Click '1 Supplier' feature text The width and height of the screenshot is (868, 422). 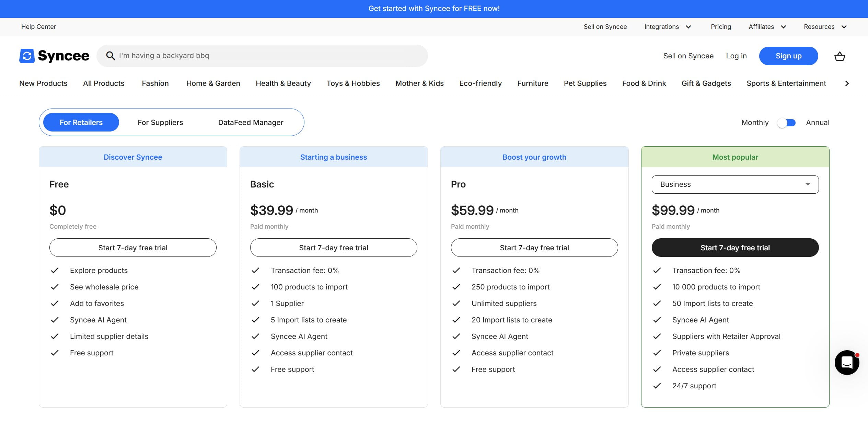287,304
